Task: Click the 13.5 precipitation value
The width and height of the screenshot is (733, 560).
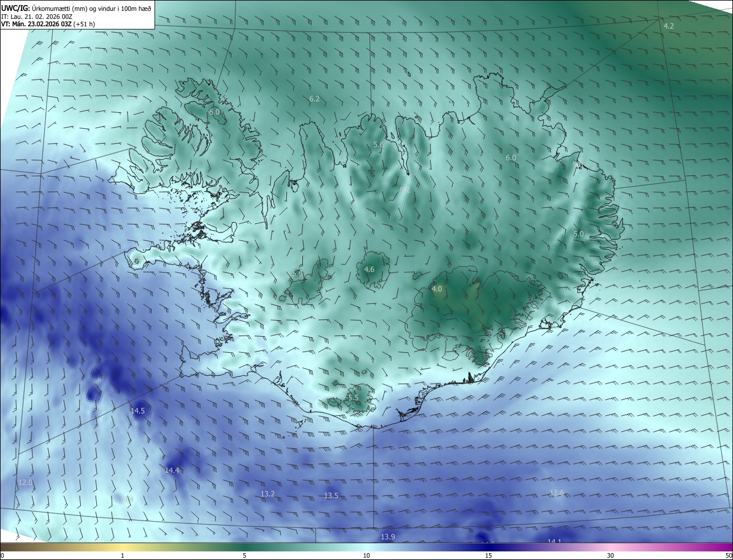Action: [332, 496]
